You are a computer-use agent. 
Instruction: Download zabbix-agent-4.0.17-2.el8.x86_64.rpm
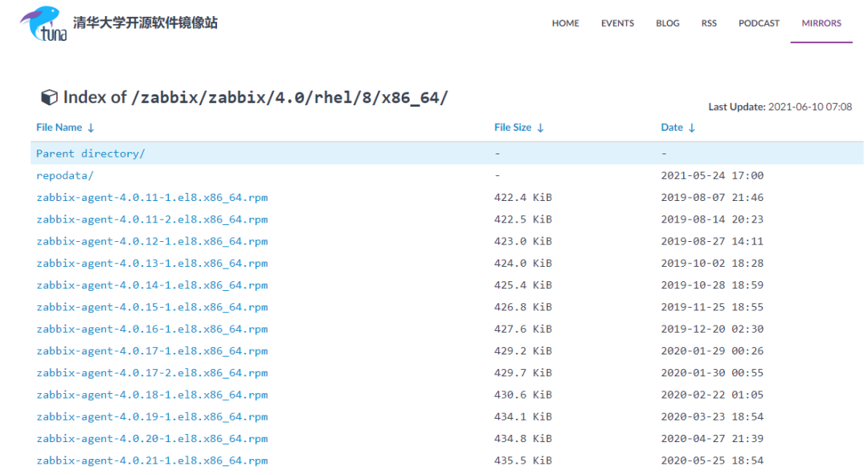click(x=152, y=372)
